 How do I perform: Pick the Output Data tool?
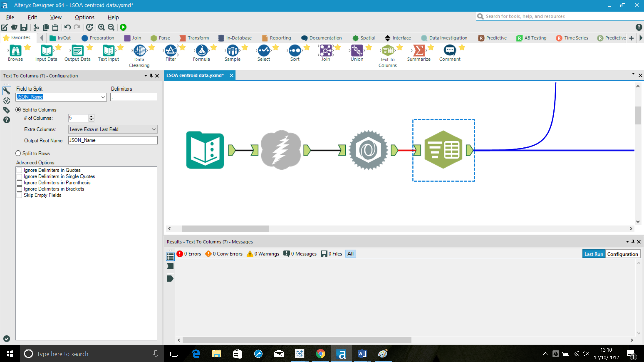(77, 53)
